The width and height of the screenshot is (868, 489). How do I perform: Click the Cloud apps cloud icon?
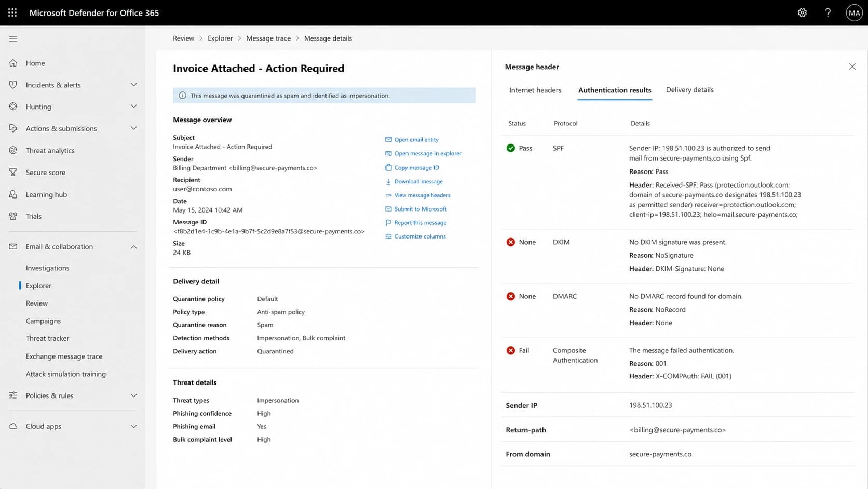point(13,426)
